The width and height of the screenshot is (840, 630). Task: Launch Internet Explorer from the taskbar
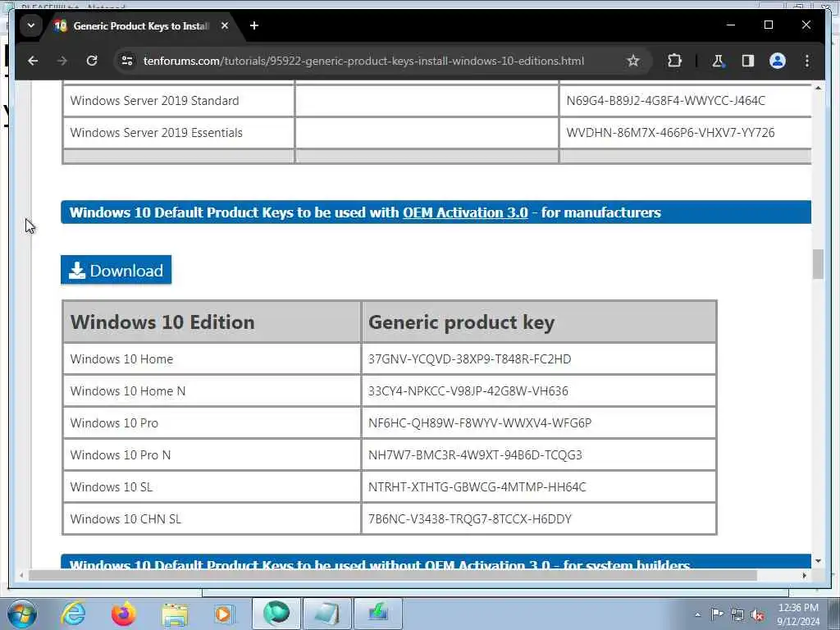point(73,614)
